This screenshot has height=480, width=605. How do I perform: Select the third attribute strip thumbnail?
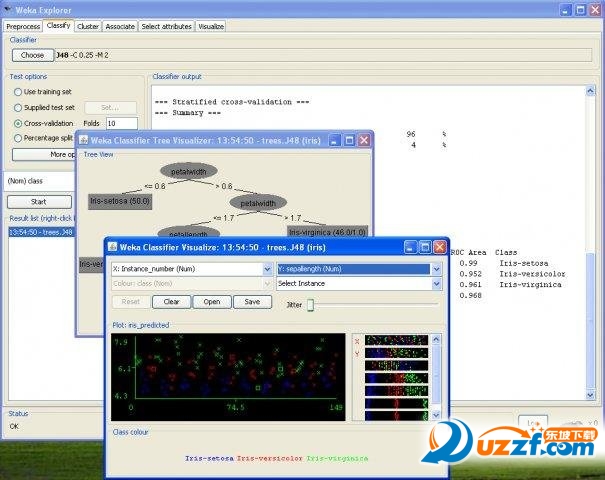click(396, 365)
